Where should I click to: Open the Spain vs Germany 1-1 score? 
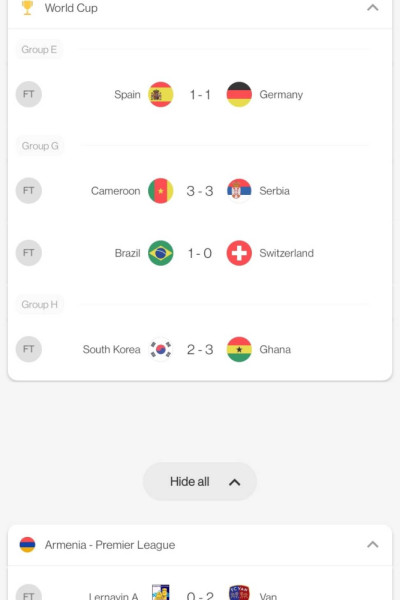tap(200, 95)
